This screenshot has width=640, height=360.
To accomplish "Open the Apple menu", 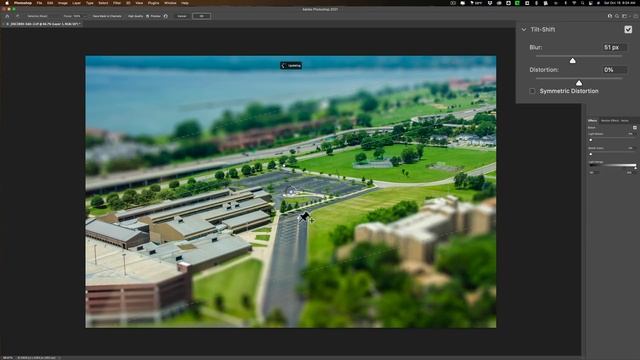I will [x=7, y=3].
